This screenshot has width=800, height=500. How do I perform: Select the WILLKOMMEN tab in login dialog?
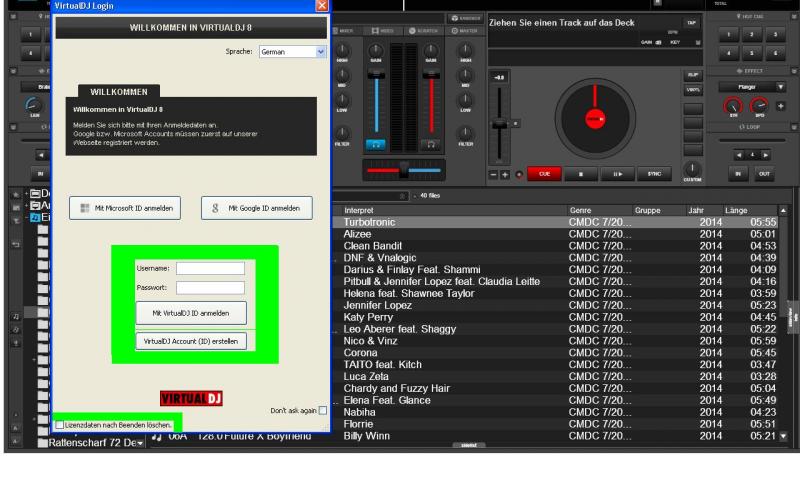119,92
